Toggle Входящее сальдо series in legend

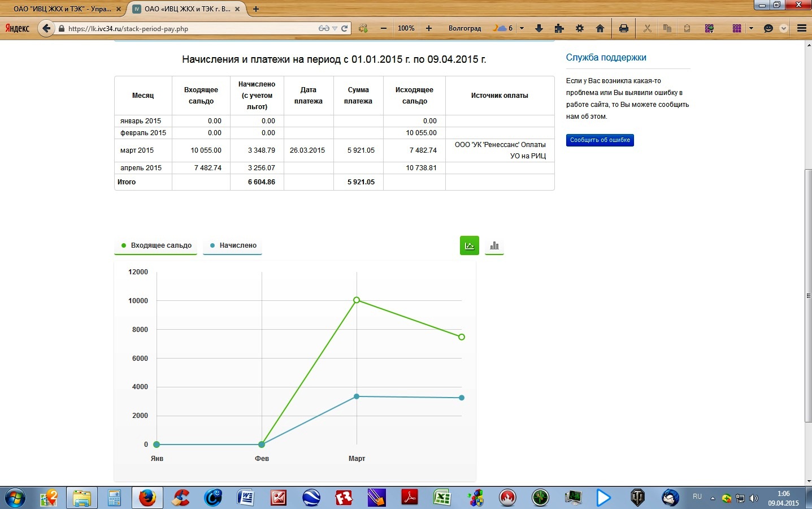pyautogui.click(x=156, y=245)
